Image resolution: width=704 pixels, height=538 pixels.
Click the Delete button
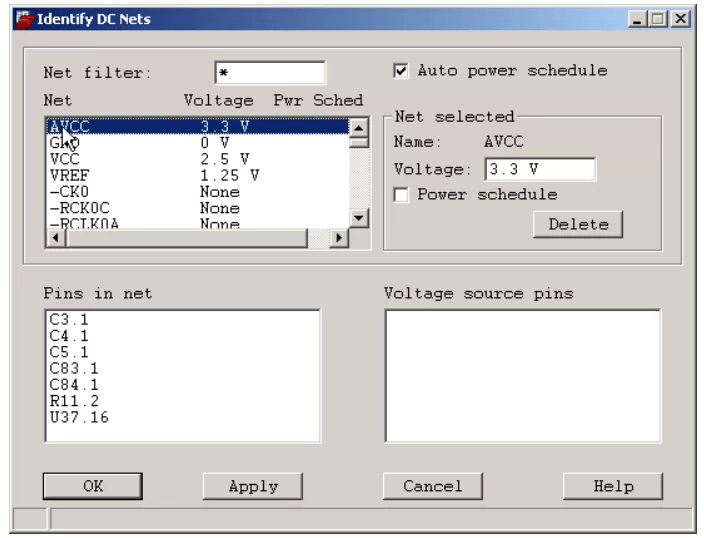point(578,224)
